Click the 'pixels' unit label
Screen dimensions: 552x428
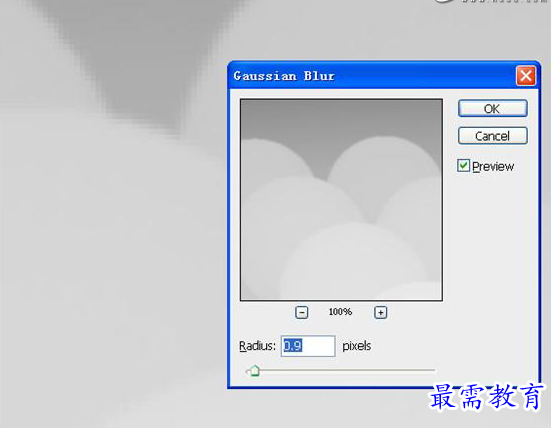357,346
